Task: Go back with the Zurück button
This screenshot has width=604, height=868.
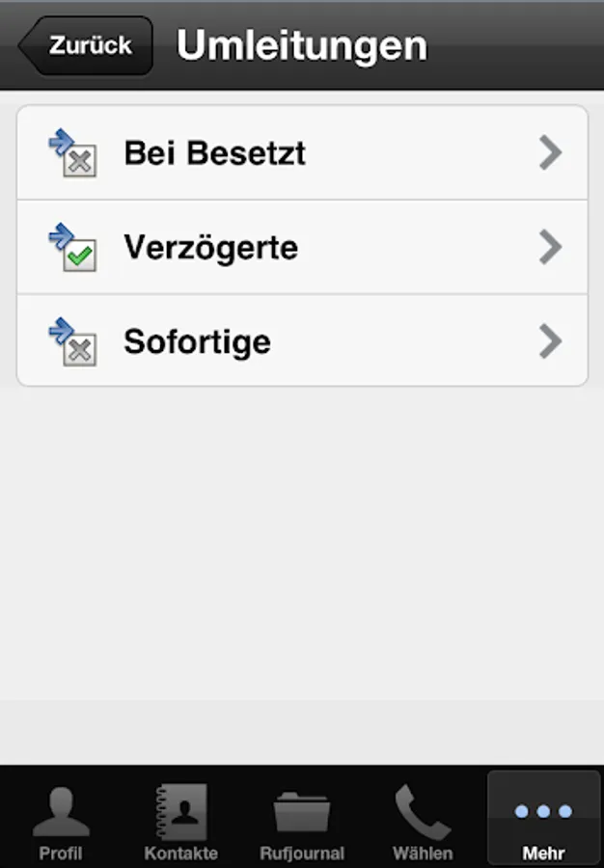Action: (85, 45)
